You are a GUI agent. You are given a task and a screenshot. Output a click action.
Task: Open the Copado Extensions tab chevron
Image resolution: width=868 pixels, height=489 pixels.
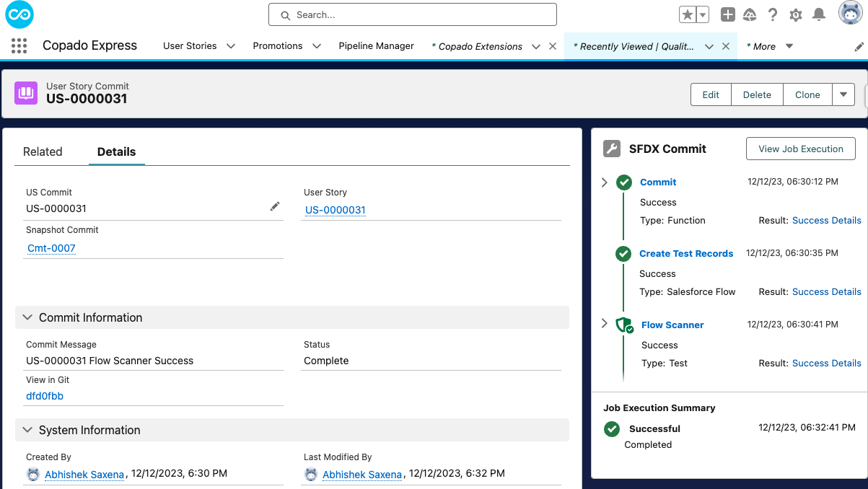(536, 46)
